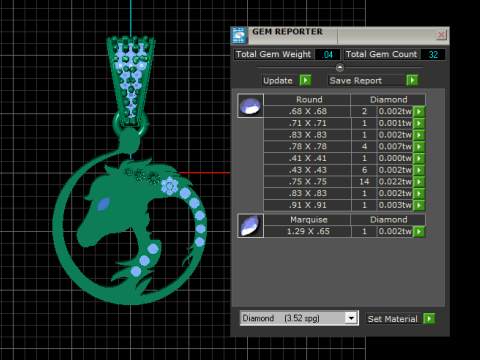Select the .68 X .68 size cell

point(307,111)
